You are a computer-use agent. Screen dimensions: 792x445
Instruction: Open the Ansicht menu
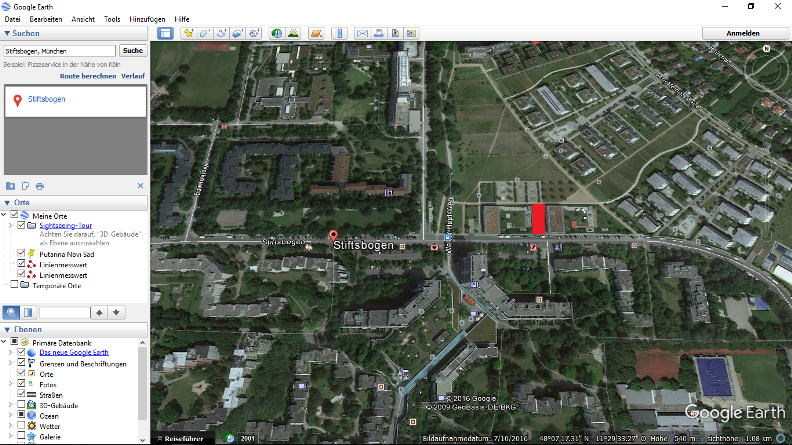click(83, 19)
